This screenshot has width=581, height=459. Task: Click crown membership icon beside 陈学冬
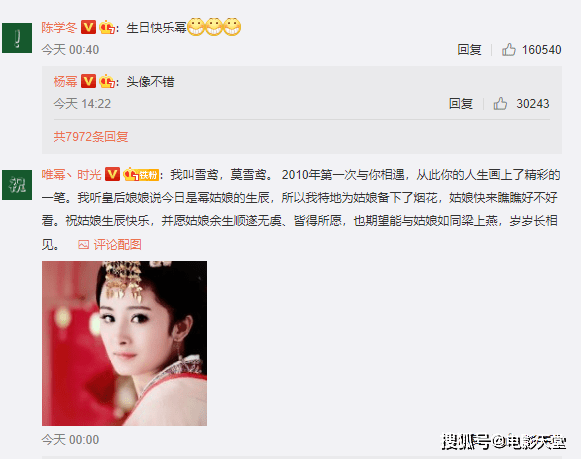click(107, 27)
